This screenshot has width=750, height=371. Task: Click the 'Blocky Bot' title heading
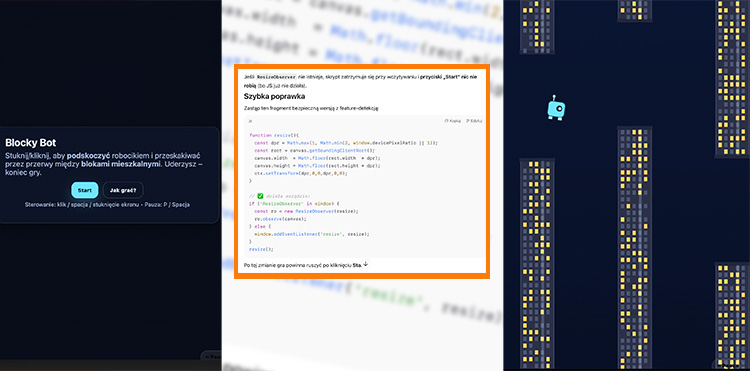(x=31, y=142)
